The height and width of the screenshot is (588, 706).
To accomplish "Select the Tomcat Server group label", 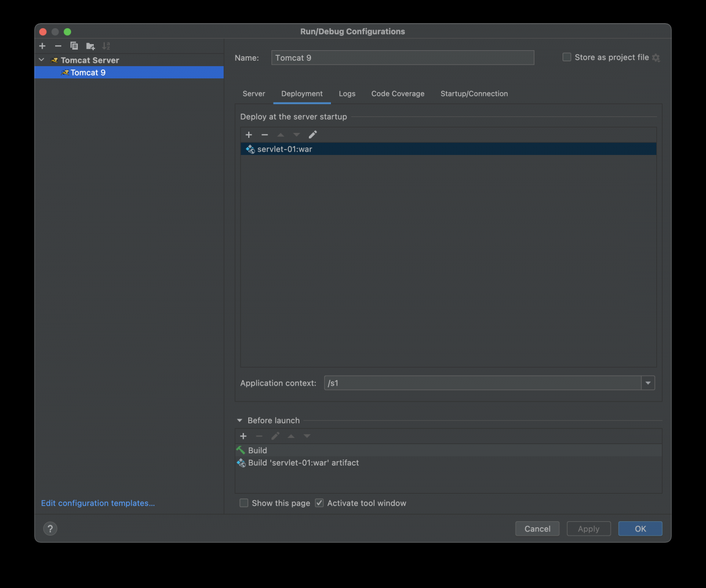I will click(90, 60).
